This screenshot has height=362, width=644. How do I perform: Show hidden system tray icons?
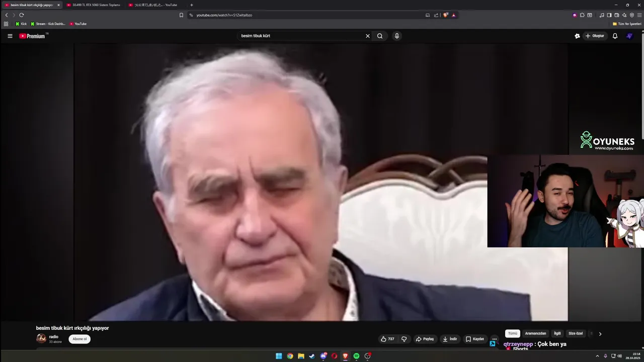597,356
